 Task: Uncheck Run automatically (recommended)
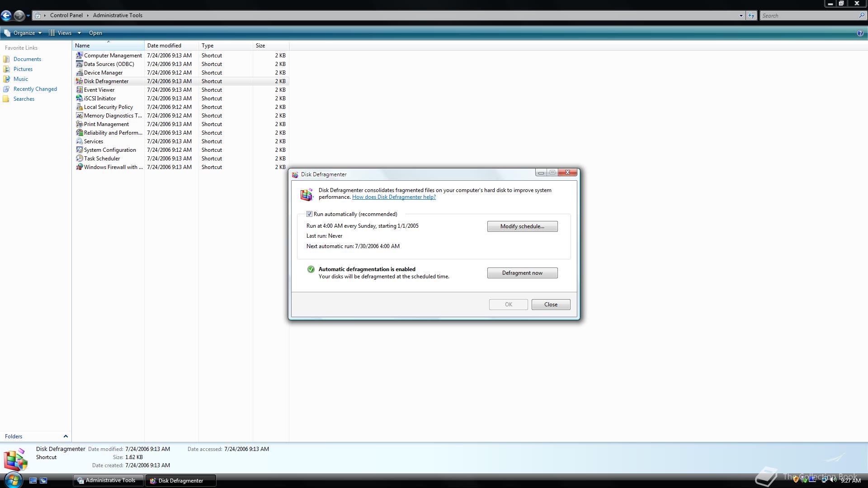click(x=309, y=214)
